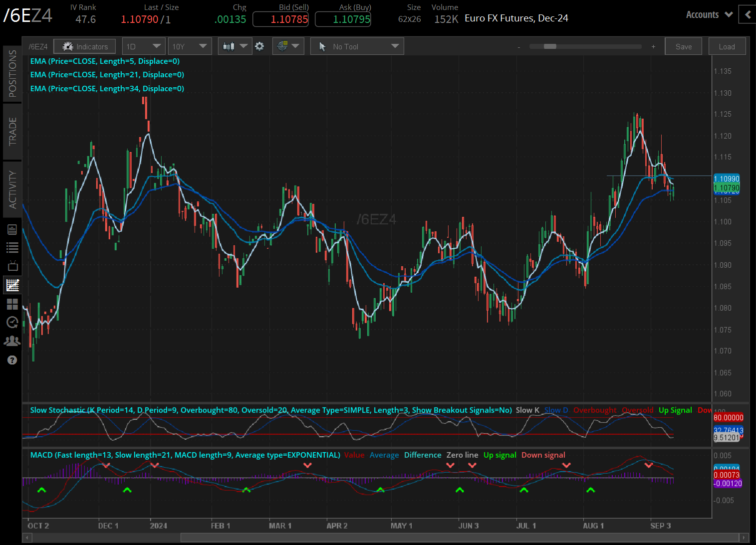Open the crosshair display options menu

pyautogui.click(x=288, y=46)
